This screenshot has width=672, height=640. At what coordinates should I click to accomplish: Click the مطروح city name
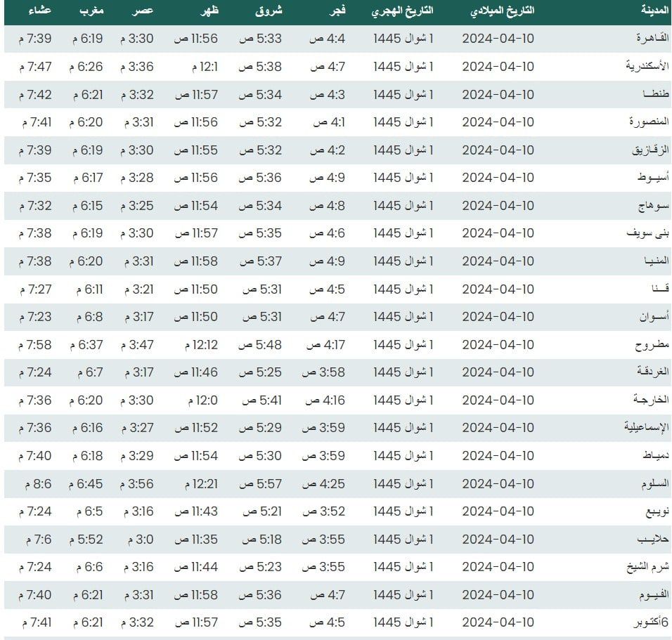[x=652, y=345]
